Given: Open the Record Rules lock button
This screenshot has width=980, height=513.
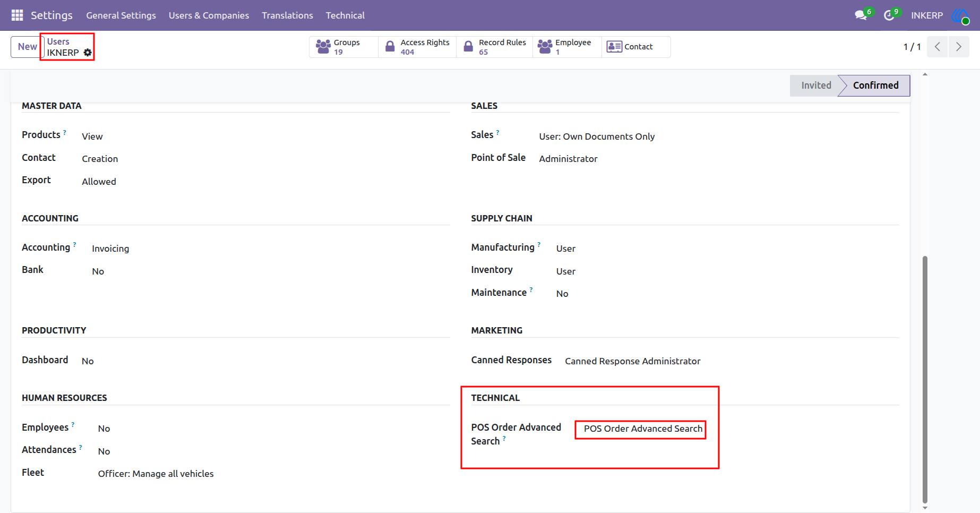Looking at the screenshot, I should (495, 47).
